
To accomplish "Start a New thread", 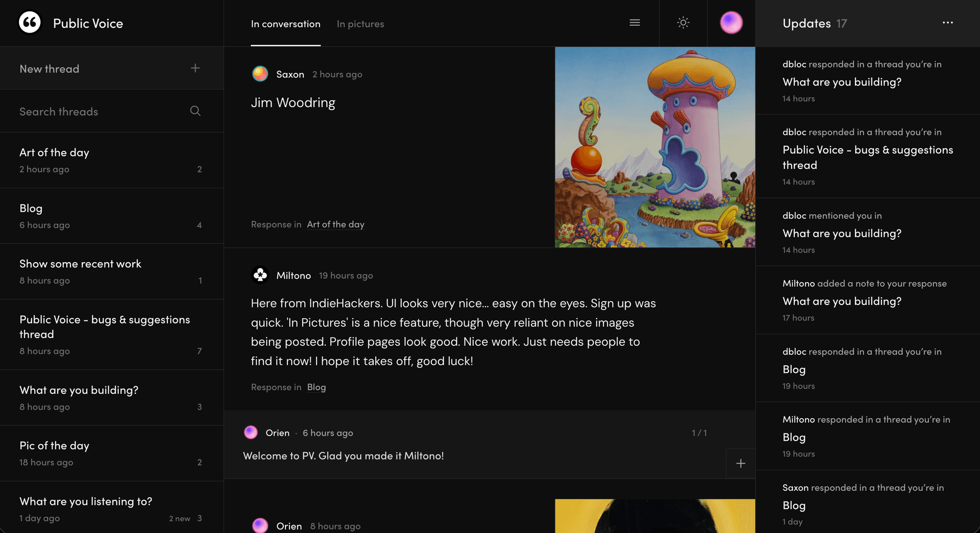I will pos(111,68).
